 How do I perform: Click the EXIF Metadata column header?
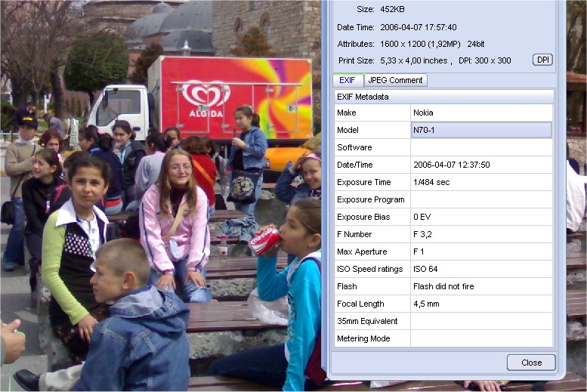coord(443,97)
